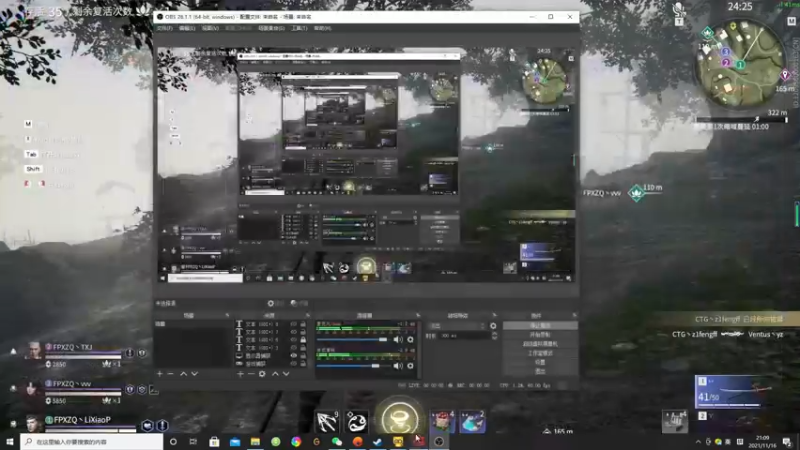The image size is (800, 450).
Task: Open the Steam icon in the taskbar
Action: (x=378, y=442)
